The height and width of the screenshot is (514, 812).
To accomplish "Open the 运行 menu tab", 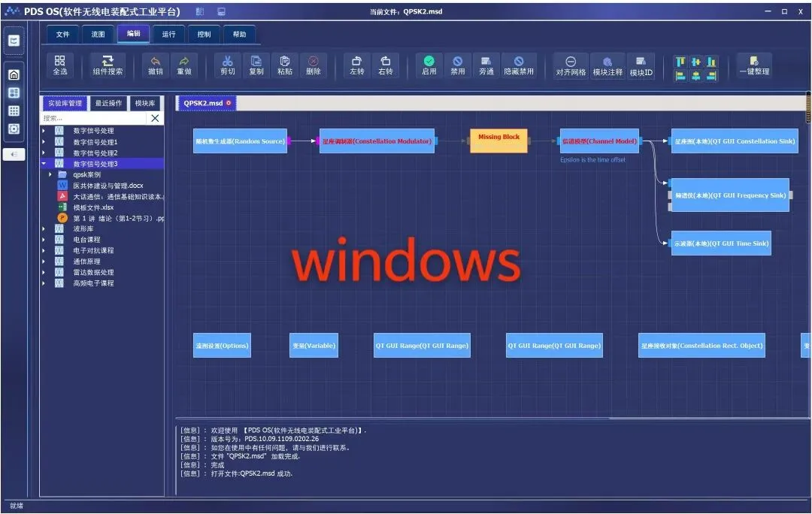I will pyautogui.click(x=169, y=34).
